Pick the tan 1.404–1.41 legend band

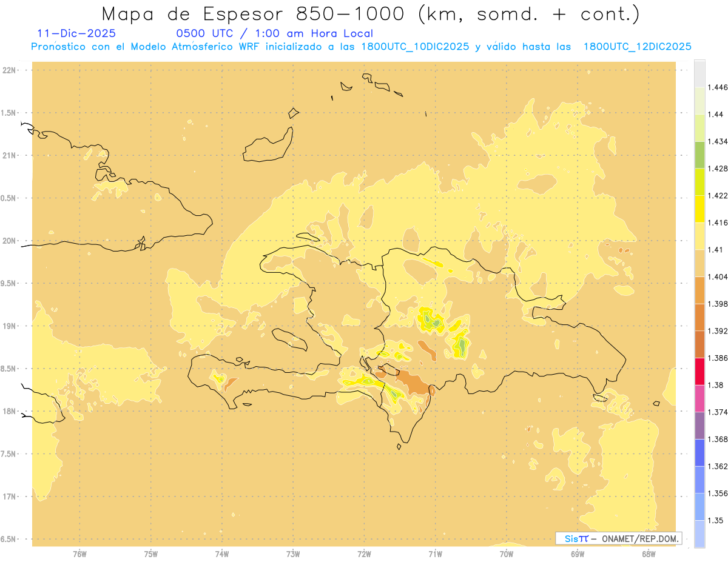point(699,263)
